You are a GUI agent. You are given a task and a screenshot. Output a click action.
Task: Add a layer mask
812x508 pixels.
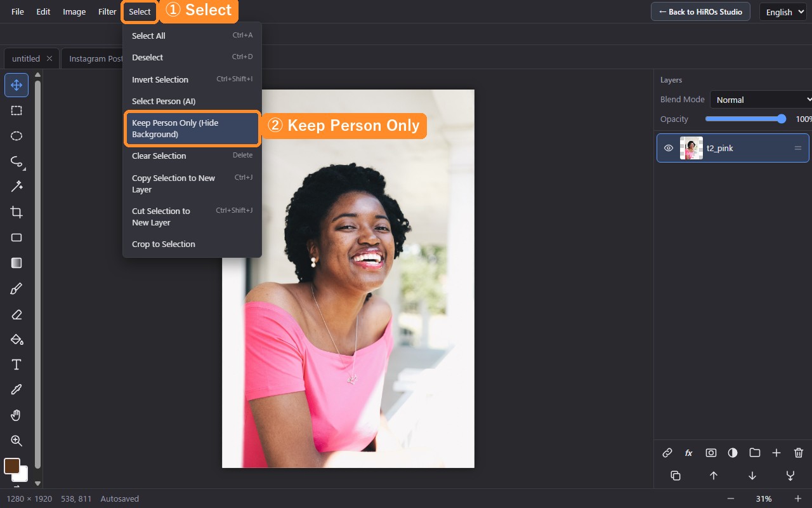click(711, 453)
